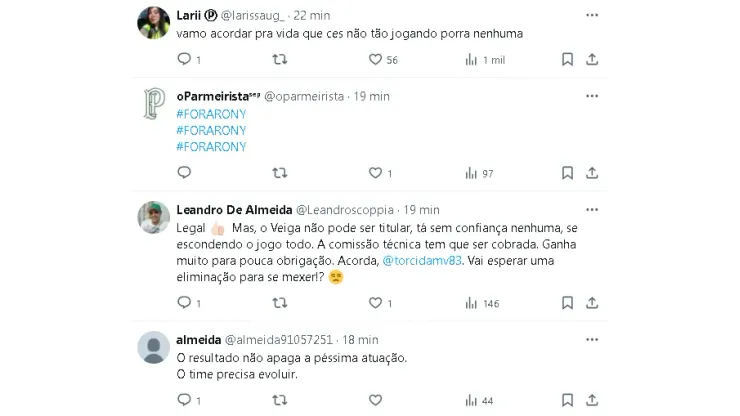
Task: Like almeida's tweet about the resultado
Action: pos(375,400)
